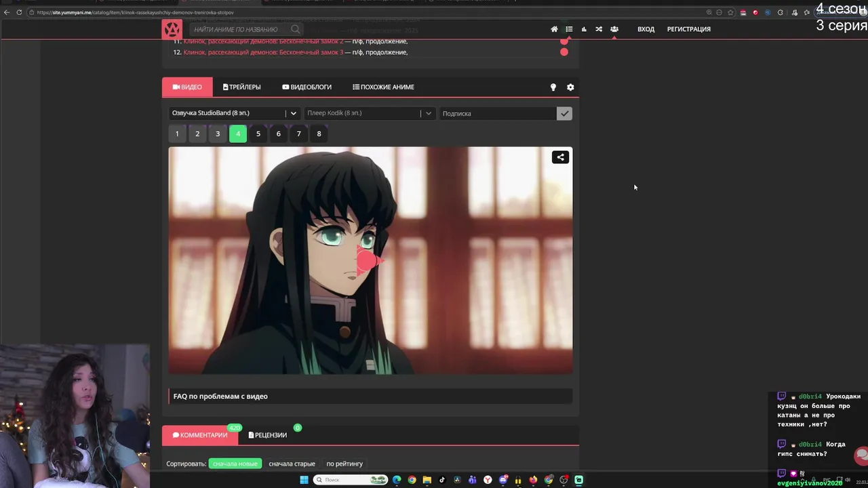Open the chat bubble widget at right
This screenshot has width=868, height=488.
pos(861,455)
